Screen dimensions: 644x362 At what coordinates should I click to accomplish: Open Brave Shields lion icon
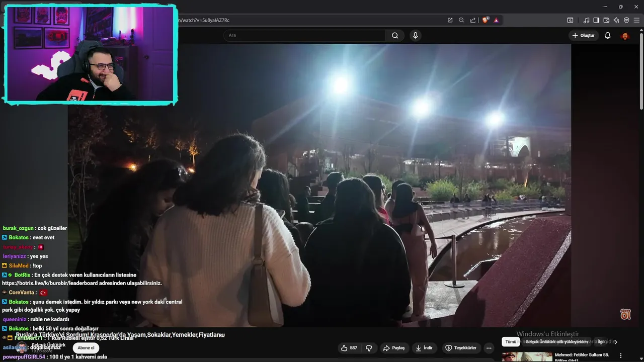tap(485, 20)
